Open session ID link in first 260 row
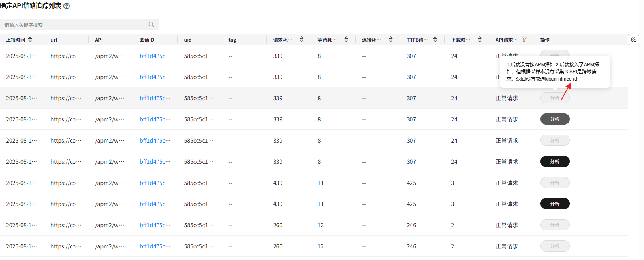The width and height of the screenshot is (644, 260). [x=155, y=225]
